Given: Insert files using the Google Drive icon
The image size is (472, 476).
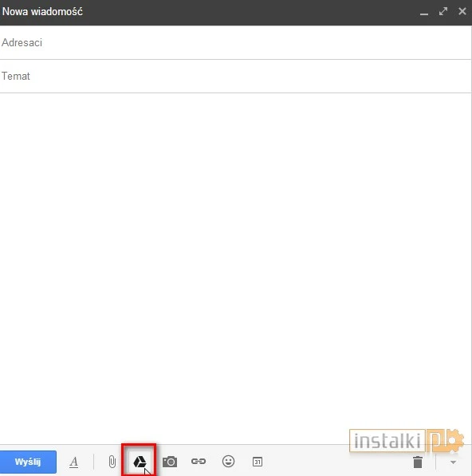Looking at the screenshot, I should [x=140, y=462].
